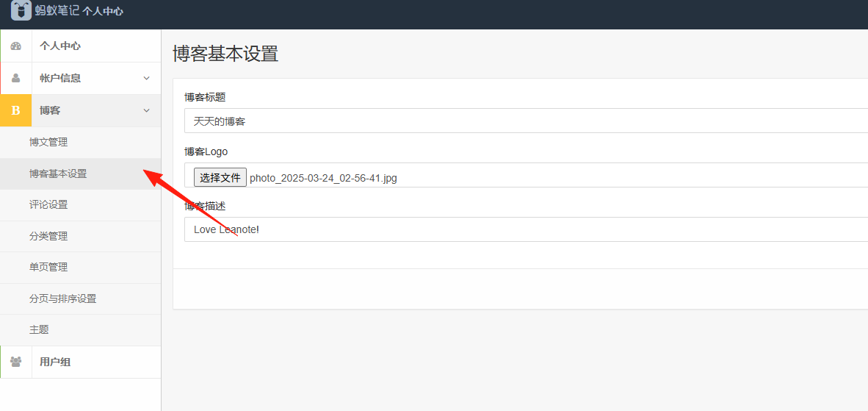Screen dimensions: 868x411
Task: Click the Leanote ant logo icon
Action: [x=21, y=10]
